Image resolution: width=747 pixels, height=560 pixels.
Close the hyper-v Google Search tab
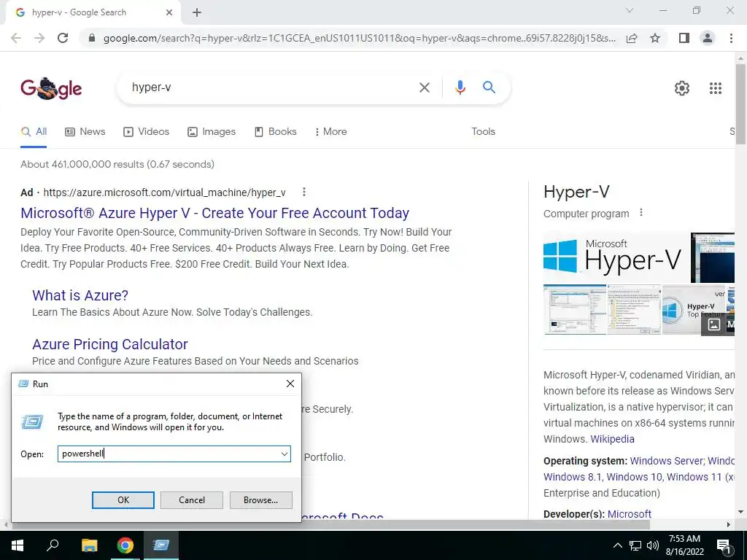pyautogui.click(x=169, y=12)
